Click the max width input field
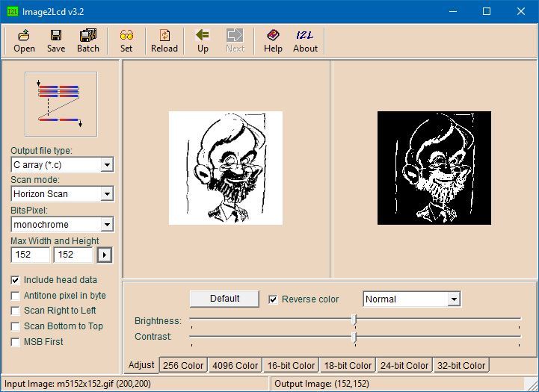This screenshot has width=539, height=392. tap(30, 255)
